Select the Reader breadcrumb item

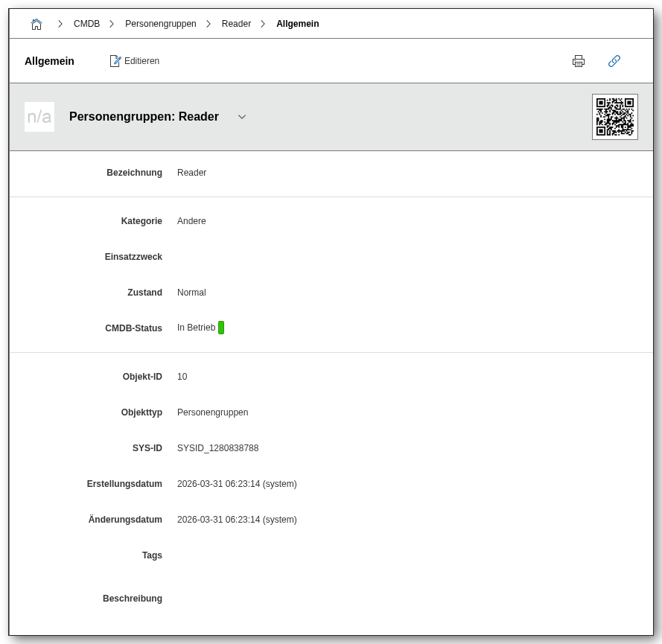(236, 24)
